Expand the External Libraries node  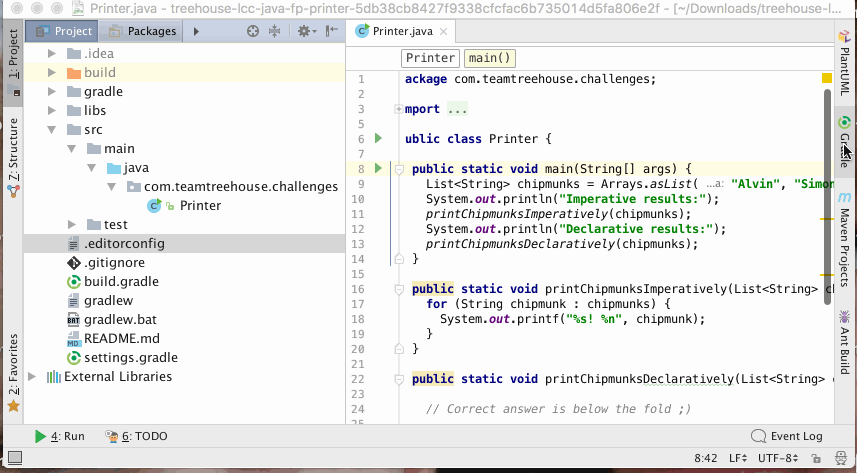click(33, 377)
